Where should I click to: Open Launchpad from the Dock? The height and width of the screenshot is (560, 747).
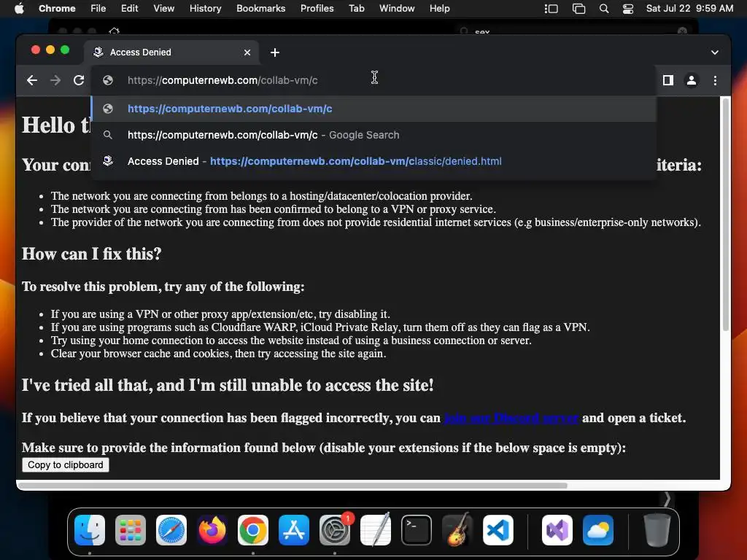pyautogui.click(x=131, y=530)
